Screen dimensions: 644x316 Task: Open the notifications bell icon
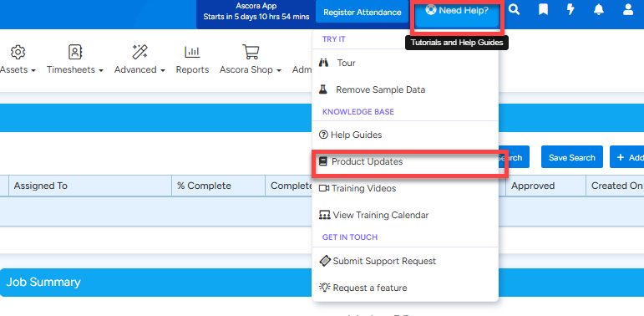pyautogui.click(x=599, y=10)
